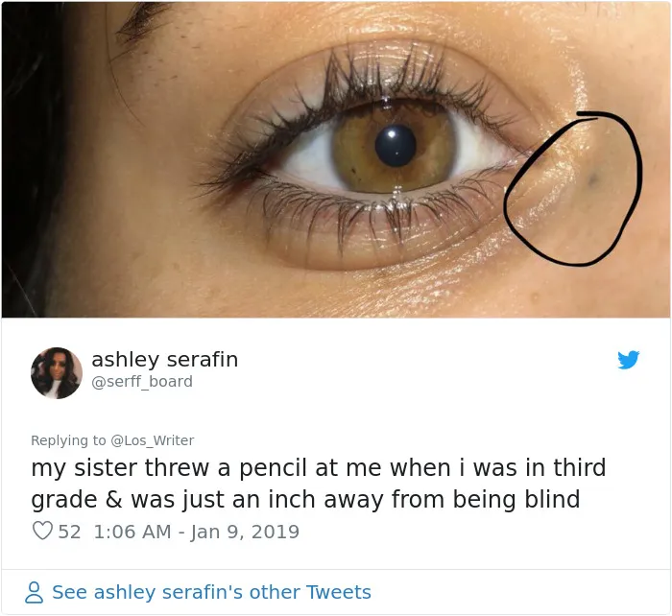Viewport: 672px width, 616px height.
Task: Click the Jan 9, 2019 date
Action: pyautogui.click(x=244, y=532)
